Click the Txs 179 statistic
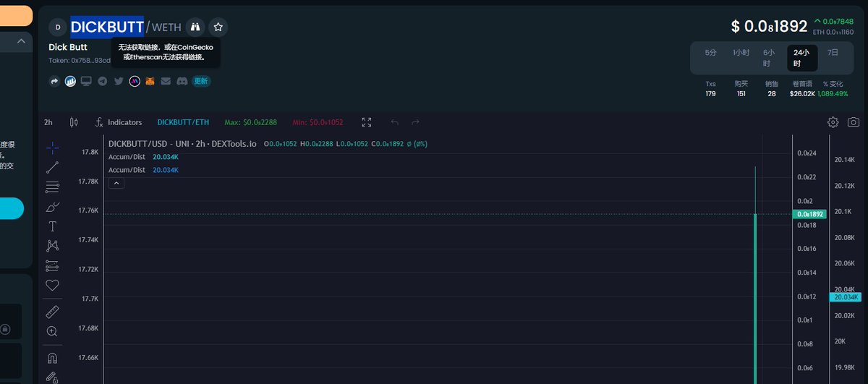Screen dimensions: 868x384 [710, 88]
